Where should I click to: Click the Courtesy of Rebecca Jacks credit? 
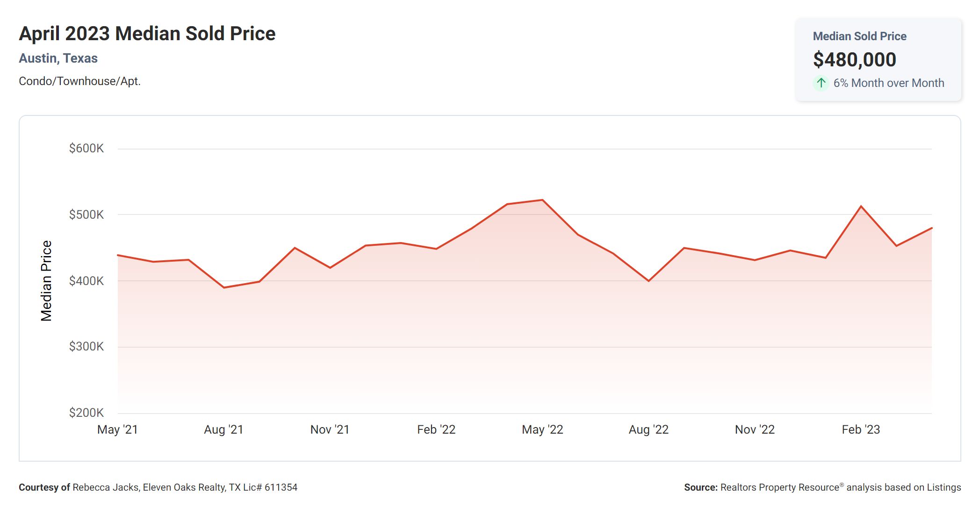coord(158,487)
